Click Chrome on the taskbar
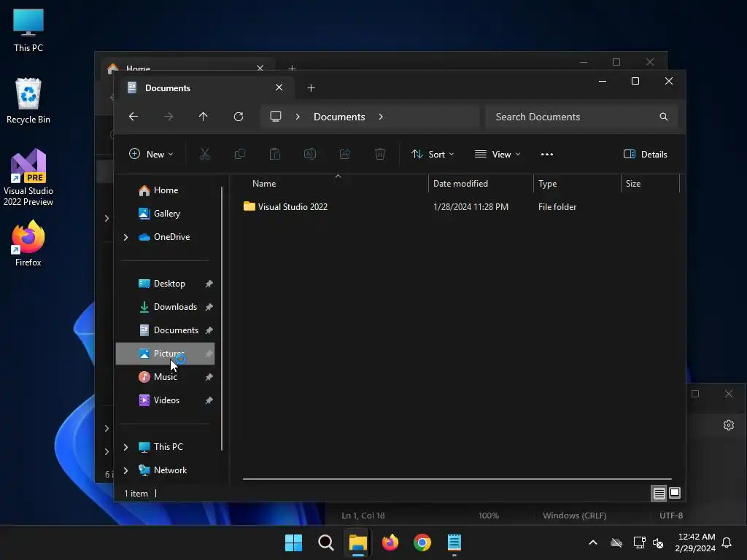The image size is (747, 560). (x=422, y=542)
